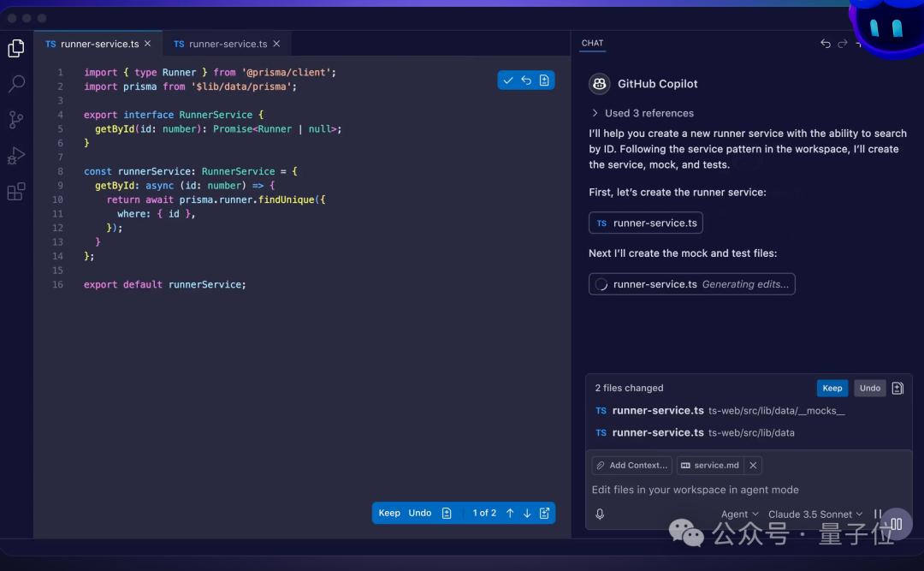Keep the 2 changed files
The image size is (924, 571).
832,388
